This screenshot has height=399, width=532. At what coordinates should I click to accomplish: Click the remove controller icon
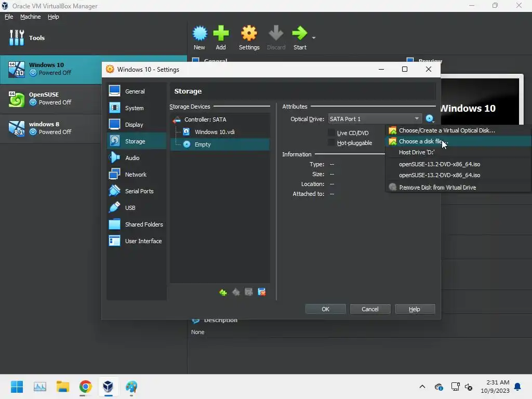tap(236, 292)
